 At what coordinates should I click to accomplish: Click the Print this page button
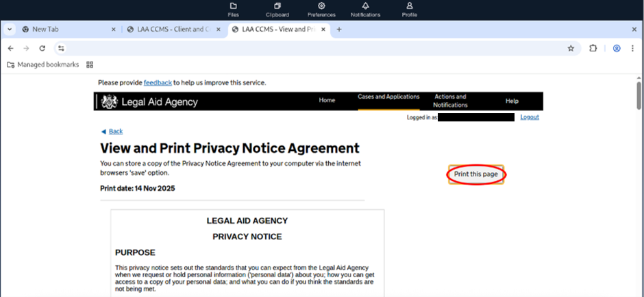(476, 174)
